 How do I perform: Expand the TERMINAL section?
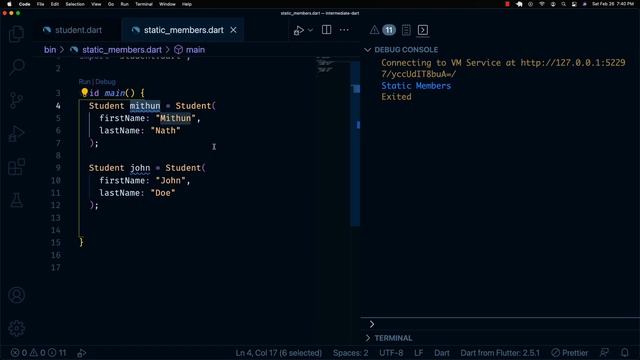pos(368,338)
